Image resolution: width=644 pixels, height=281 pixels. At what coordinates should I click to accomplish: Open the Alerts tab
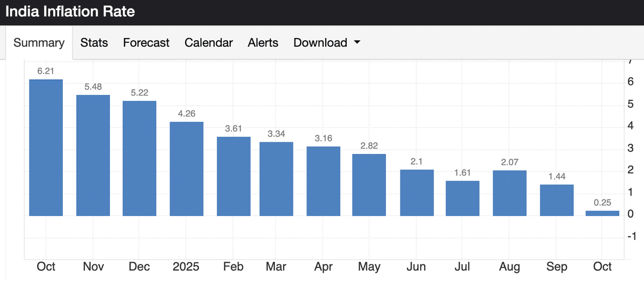263,43
